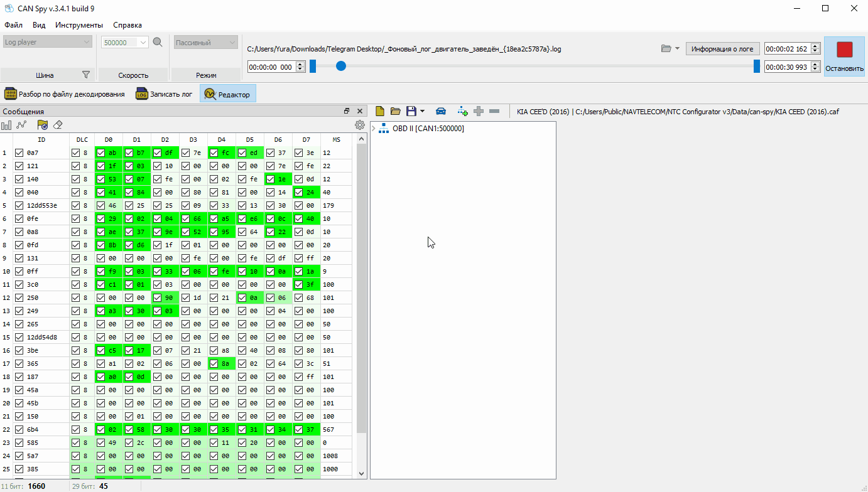Screen dimensions: 868x492
Task: Toggle the D4 checkbox in row 365
Action: [x=214, y=363]
